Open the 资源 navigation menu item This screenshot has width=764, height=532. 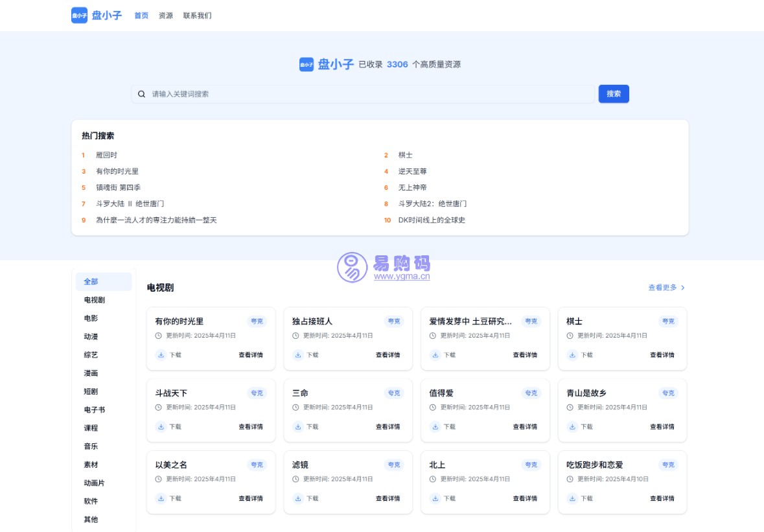point(166,16)
